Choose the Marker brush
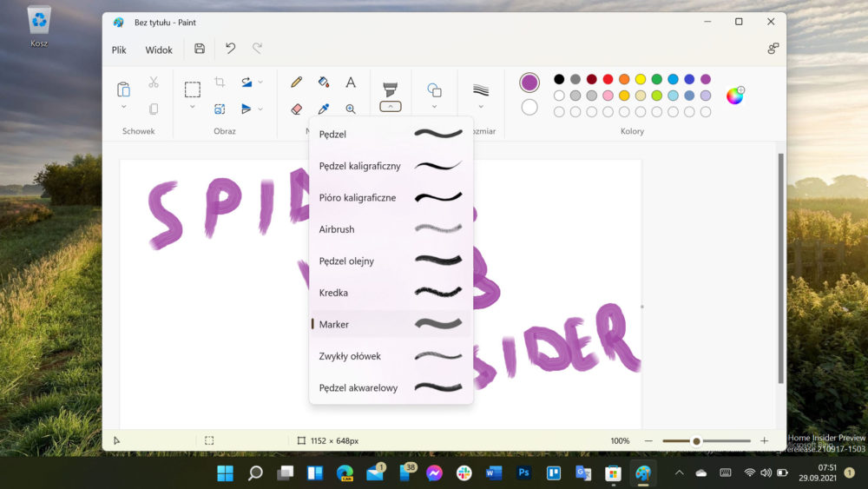The height and width of the screenshot is (489, 868). click(391, 324)
